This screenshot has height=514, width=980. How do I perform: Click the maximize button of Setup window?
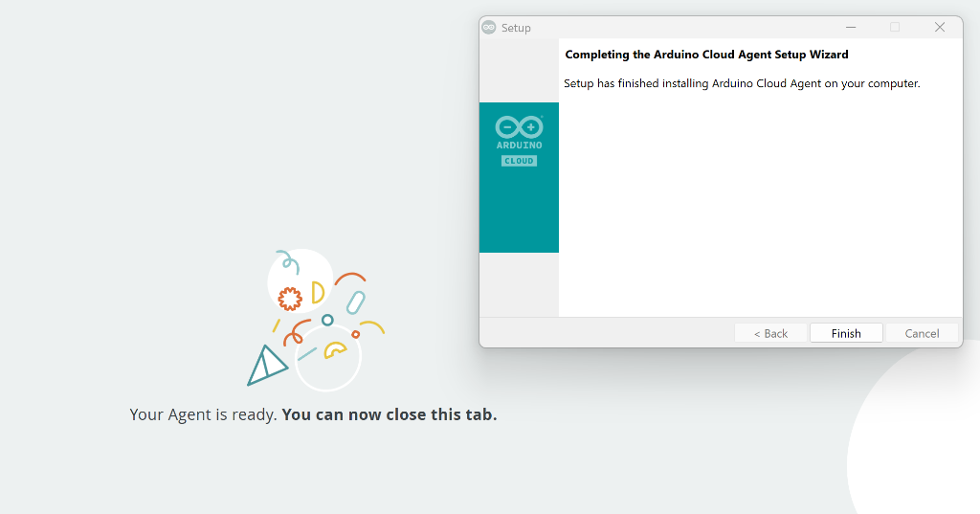[x=895, y=27]
